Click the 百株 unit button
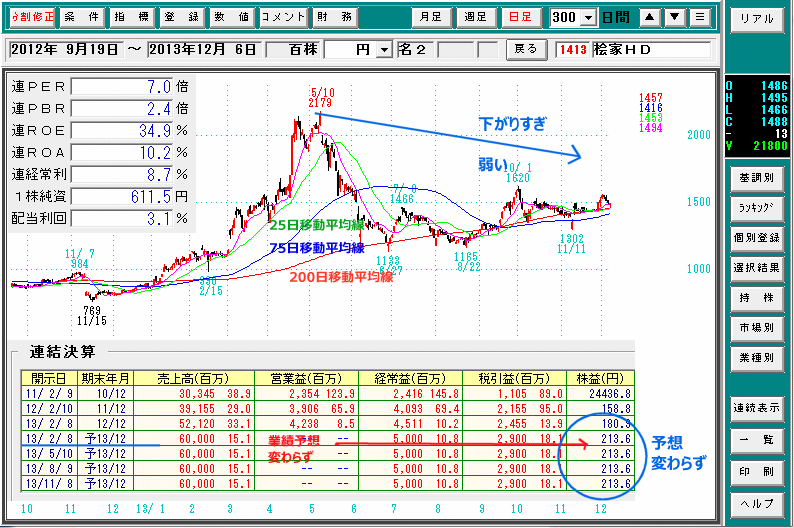The height and width of the screenshot is (528, 794). coord(294,50)
